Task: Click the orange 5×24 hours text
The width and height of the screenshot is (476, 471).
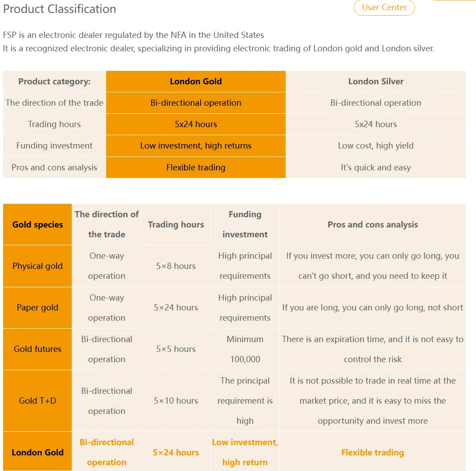Action: point(176,452)
